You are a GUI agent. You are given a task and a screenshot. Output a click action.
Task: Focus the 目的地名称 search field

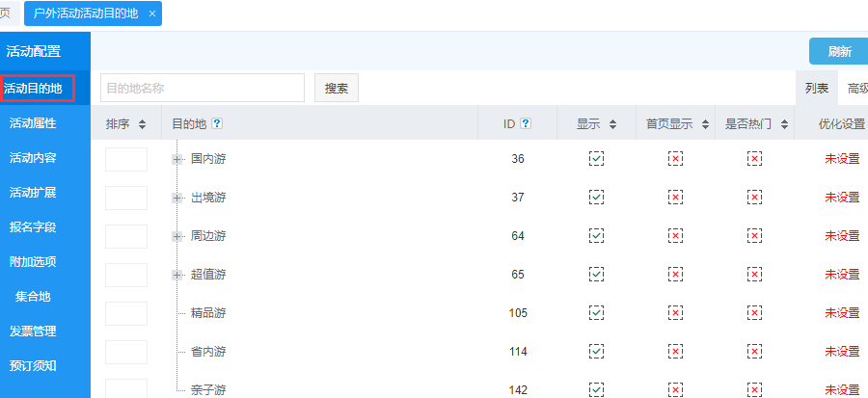tap(202, 89)
